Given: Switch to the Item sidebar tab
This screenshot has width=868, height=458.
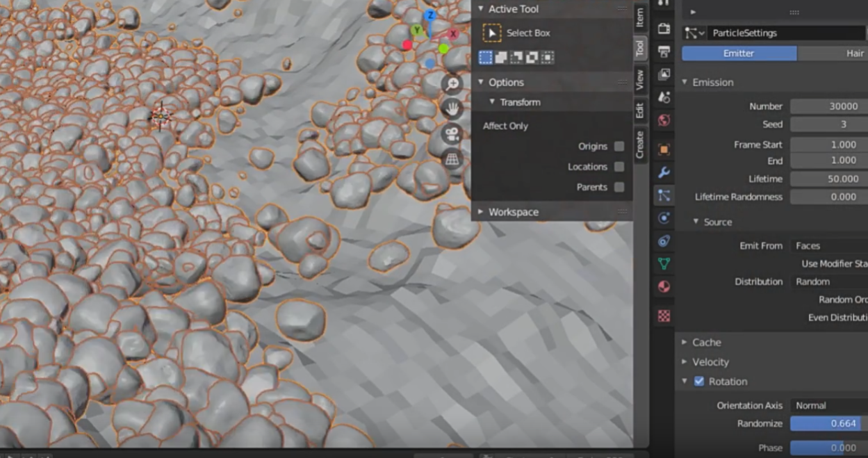Looking at the screenshot, I should pyautogui.click(x=640, y=17).
